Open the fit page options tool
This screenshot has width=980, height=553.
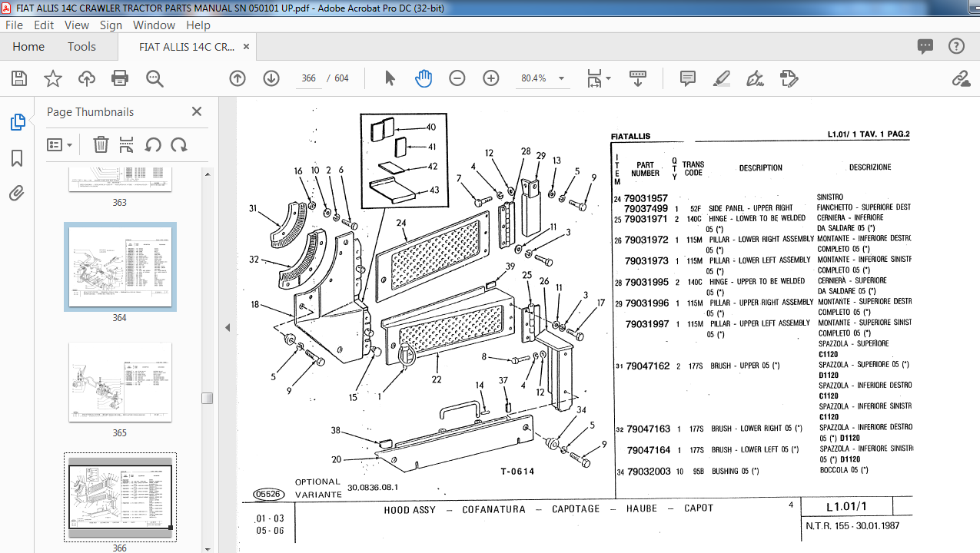[594, 78]
